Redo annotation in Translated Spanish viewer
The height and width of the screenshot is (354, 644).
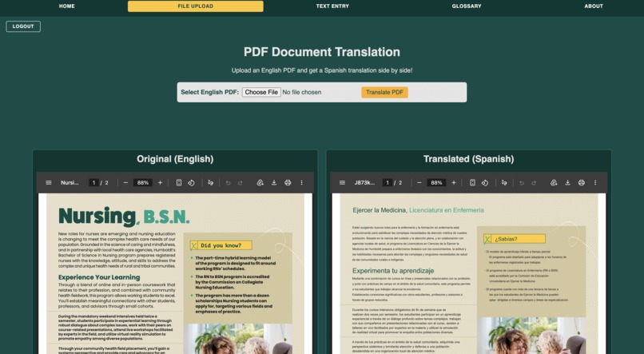click(x=534, y=183)
